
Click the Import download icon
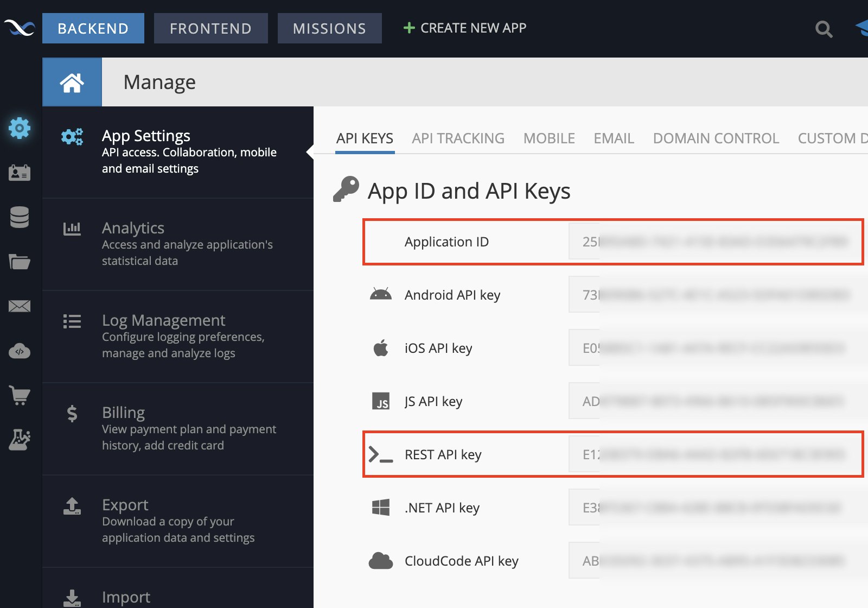(x=72, y=598)
